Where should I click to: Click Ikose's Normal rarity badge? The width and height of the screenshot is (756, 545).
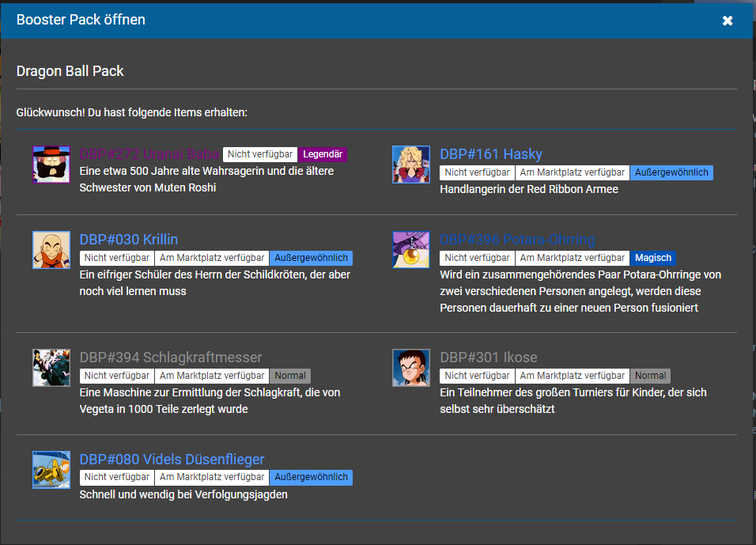650,376
